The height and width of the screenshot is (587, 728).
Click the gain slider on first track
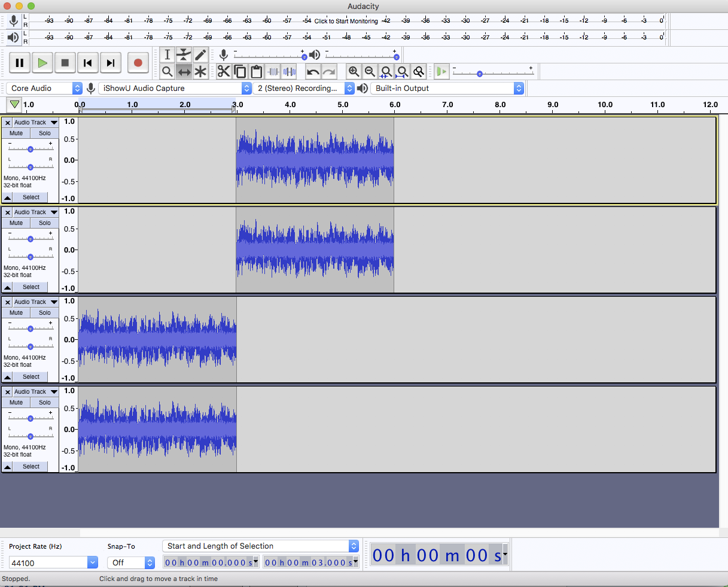[31, 149]
